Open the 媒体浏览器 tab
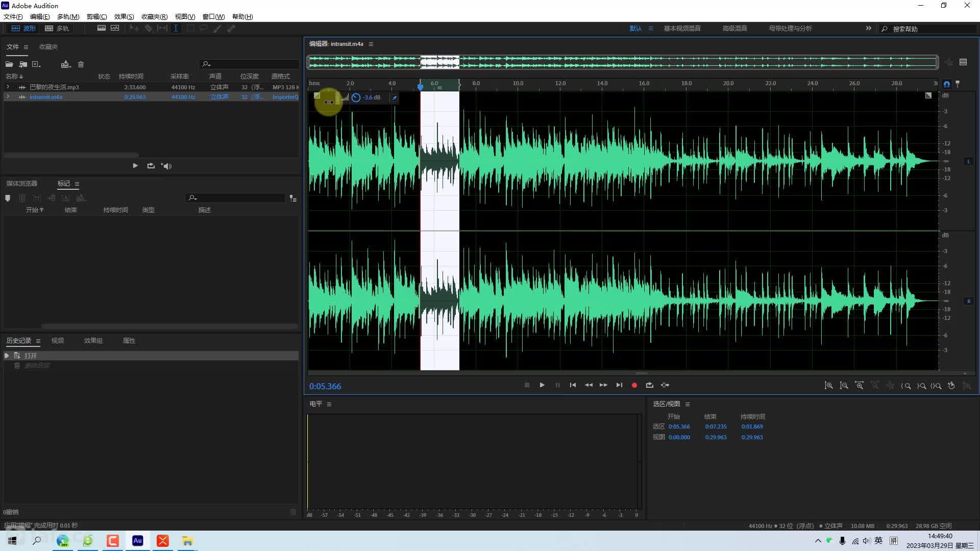This screenshot has width=980, height=551. [22, 184]
